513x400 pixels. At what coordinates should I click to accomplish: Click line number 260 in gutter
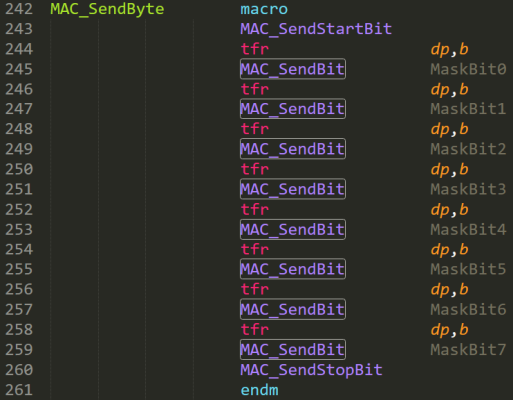19,370
